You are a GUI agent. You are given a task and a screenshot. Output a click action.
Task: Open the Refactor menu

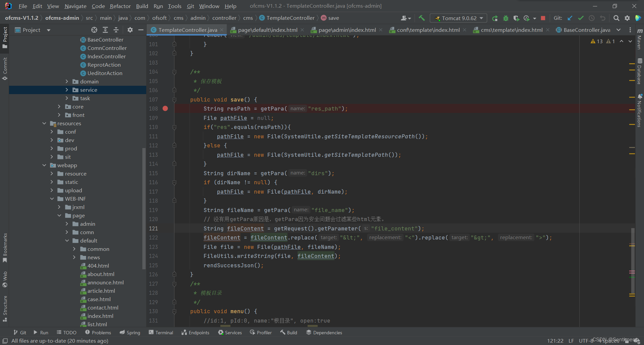[x=120, y=6]
